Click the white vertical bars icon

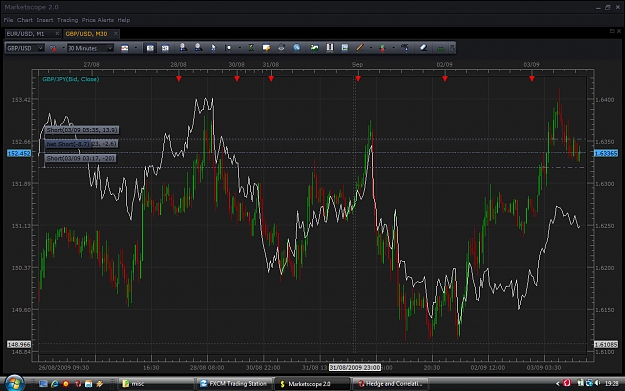pos(330,47)
